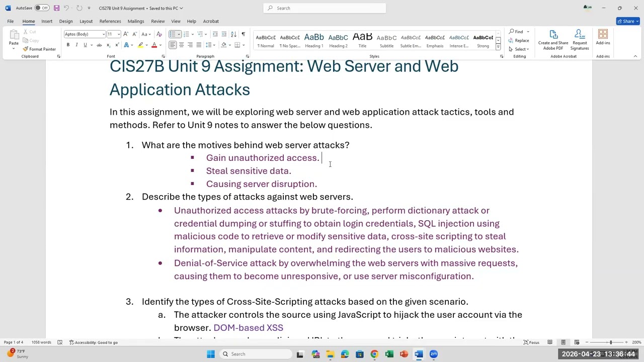The image size is (644, 362).
Task: Decrease the paragraph indent
Action: (215, 34)
